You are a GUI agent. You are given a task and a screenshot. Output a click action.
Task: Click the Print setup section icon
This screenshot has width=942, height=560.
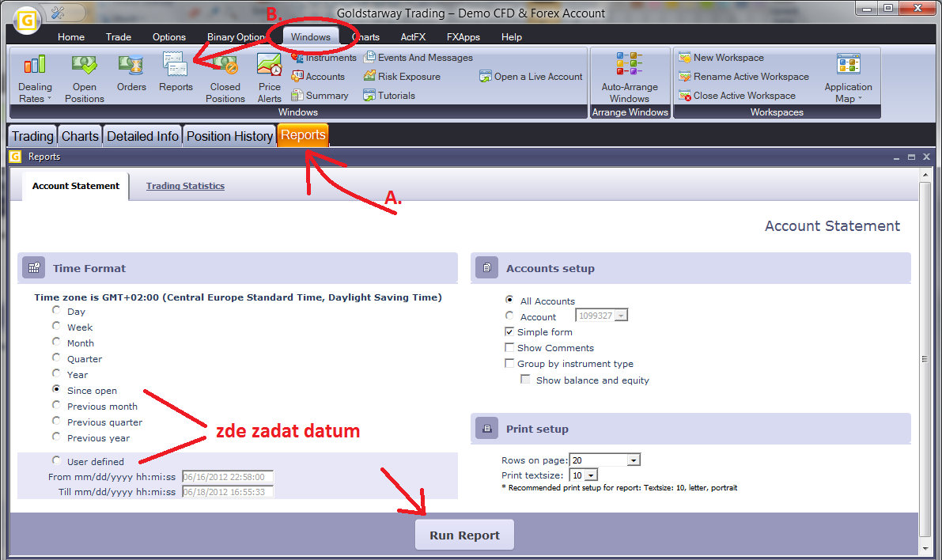coord(486,429)
